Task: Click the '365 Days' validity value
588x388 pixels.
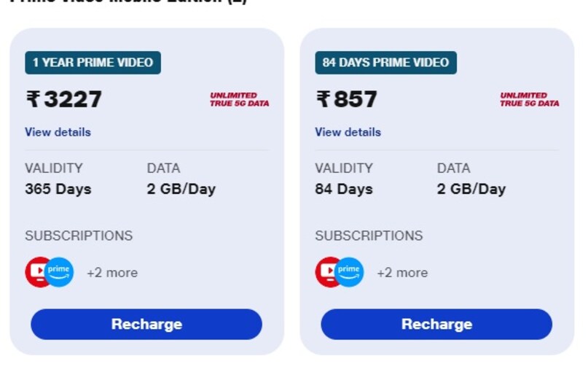Action: point(58,189)
